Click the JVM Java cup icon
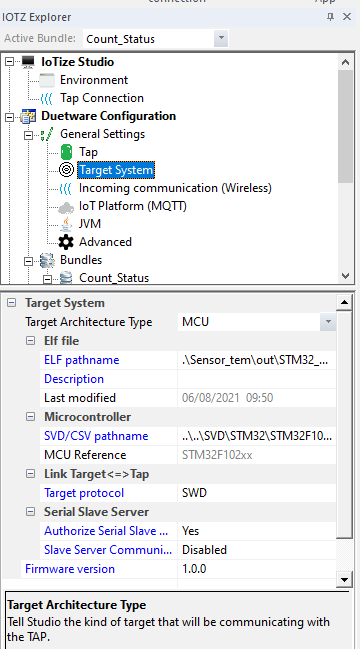This screenshot has height=649, width=360. pos(66,224)
